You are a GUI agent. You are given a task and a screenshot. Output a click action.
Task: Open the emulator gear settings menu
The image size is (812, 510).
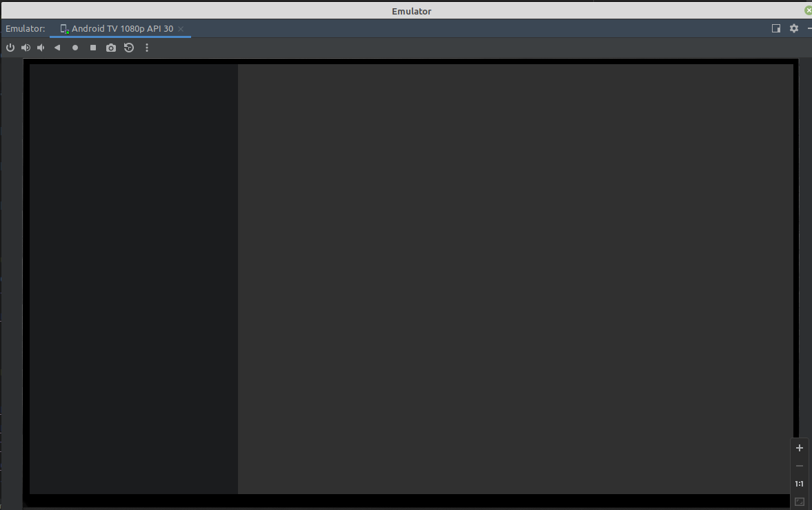pos(794,28)
